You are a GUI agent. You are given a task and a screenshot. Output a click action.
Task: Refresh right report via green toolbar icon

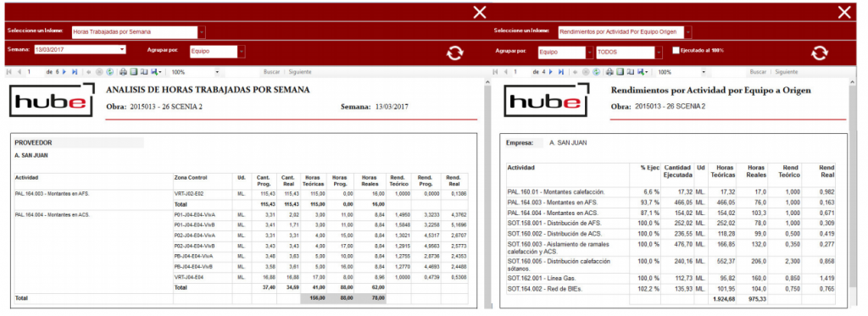tap(597, 72)
